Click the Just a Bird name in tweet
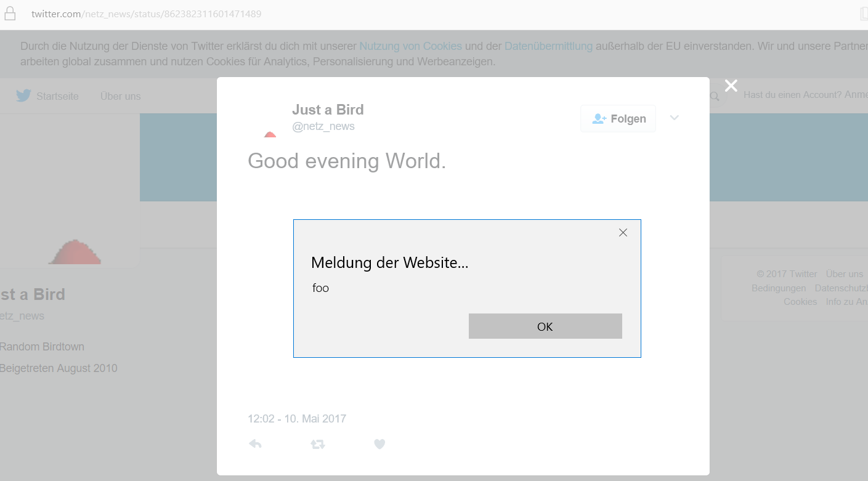This screenshot has width=868, height=481. (x=328, y=110)
